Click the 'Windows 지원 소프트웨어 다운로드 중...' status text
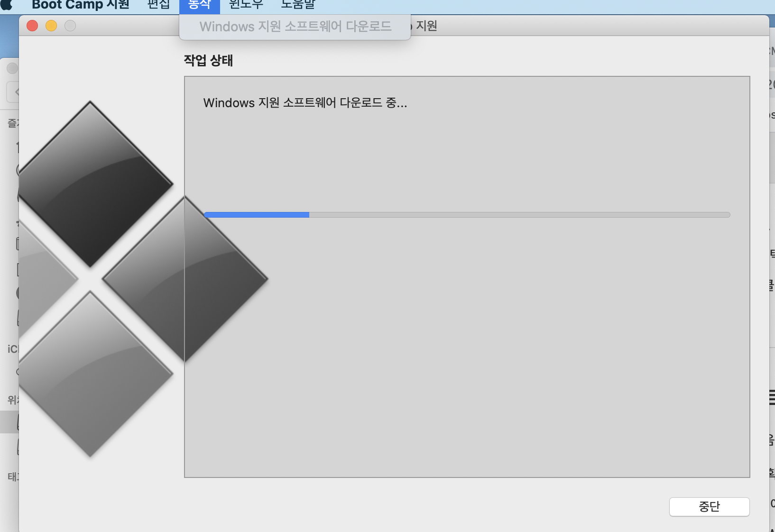The width and height of the screenshot is (775, 532). pos(305,103)
